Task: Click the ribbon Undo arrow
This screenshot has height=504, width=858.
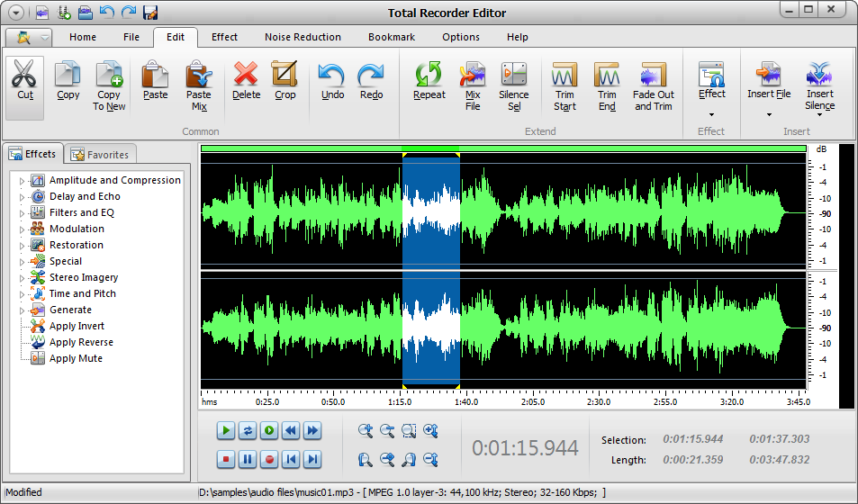Action: point(332,75)
